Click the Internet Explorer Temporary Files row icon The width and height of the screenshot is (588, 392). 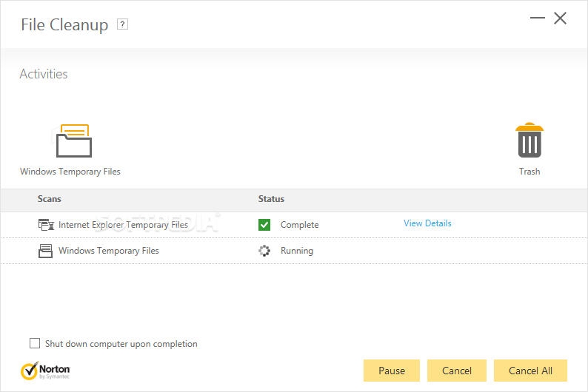coord(46,225)
